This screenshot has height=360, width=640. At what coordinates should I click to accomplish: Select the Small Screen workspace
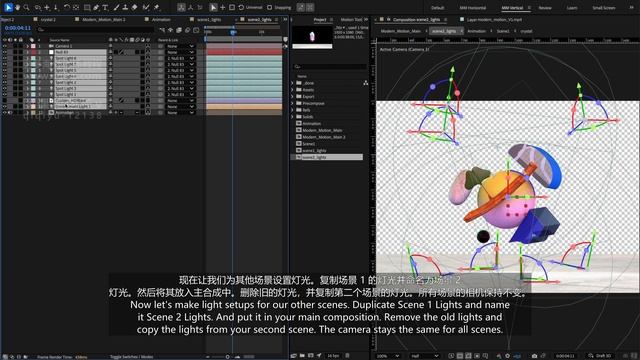click(604, 7)
